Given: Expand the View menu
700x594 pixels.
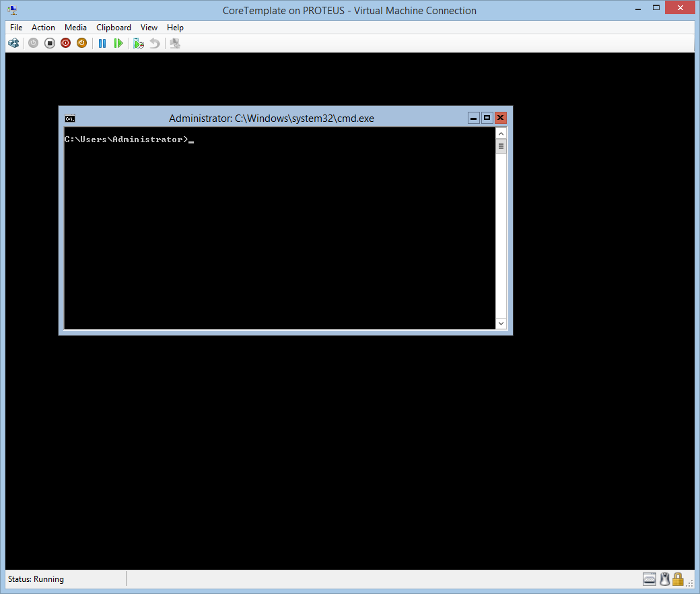Looking at the screenshot, I should point(149,28).
